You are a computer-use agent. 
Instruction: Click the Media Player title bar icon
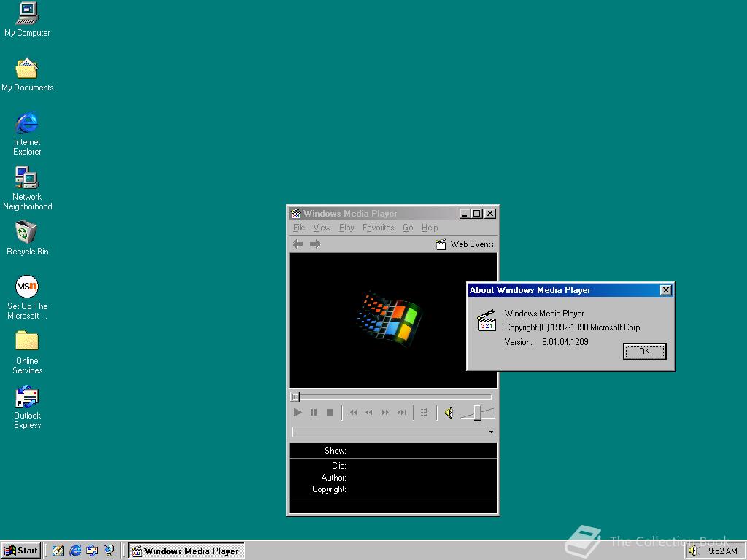(x=296, y=214)
